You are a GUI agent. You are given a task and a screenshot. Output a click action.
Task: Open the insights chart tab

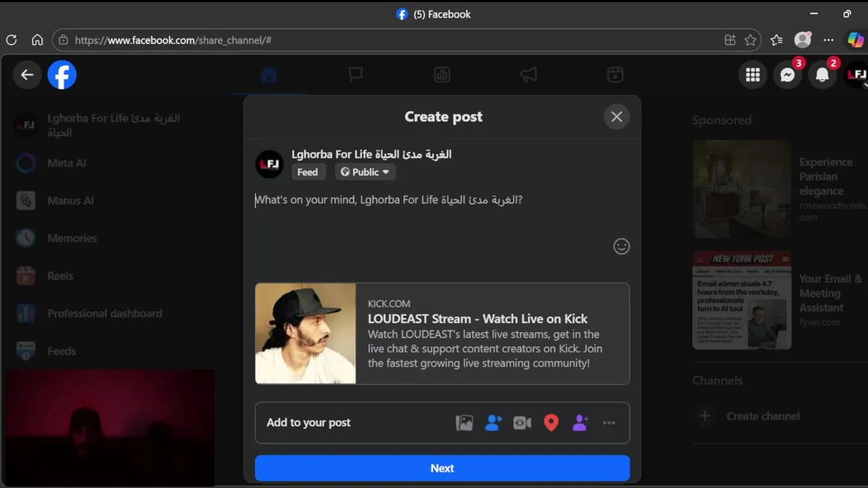click(442, 75)
